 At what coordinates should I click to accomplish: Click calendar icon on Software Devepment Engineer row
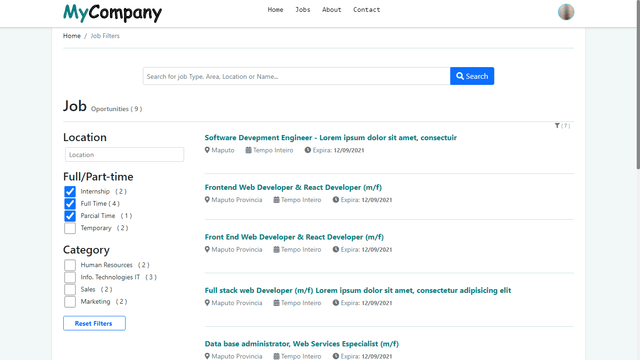248,150
